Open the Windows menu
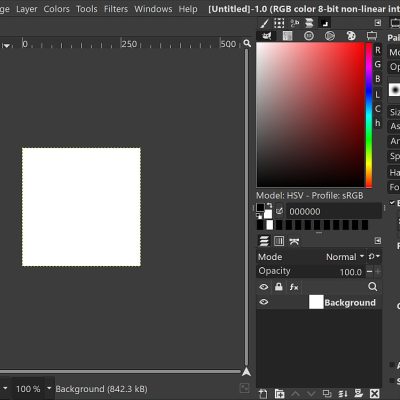 coord(153,9)
